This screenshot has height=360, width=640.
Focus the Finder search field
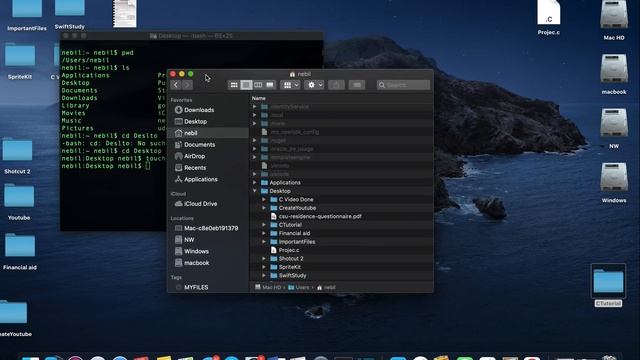(403, 85)
